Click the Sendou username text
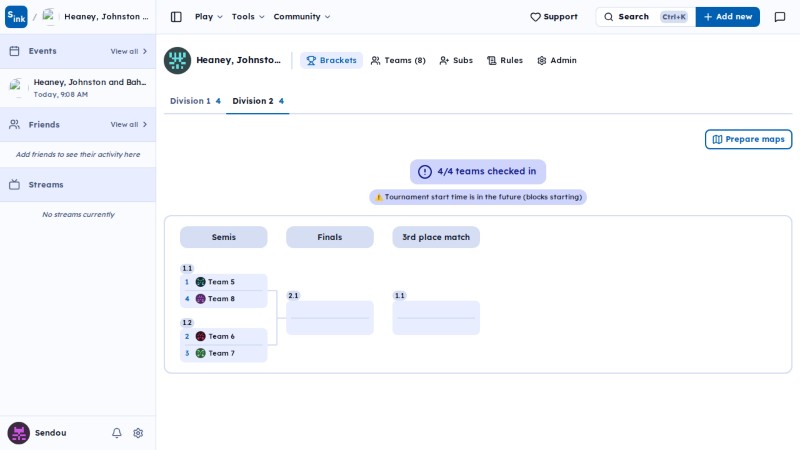The image size is (800, 450). click(51, 433)
